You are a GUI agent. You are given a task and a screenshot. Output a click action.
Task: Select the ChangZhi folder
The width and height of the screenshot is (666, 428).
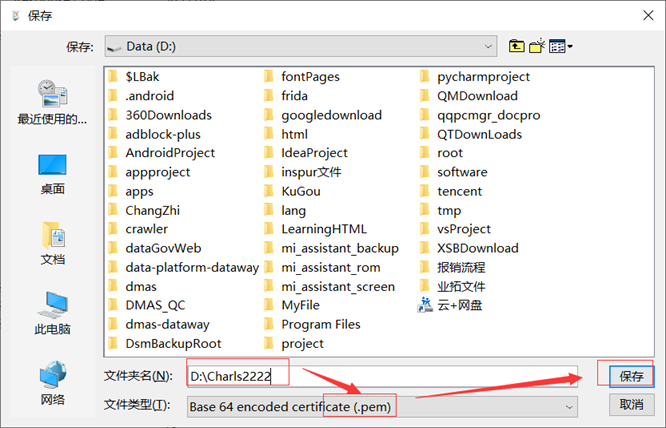(x=144, y=210)
